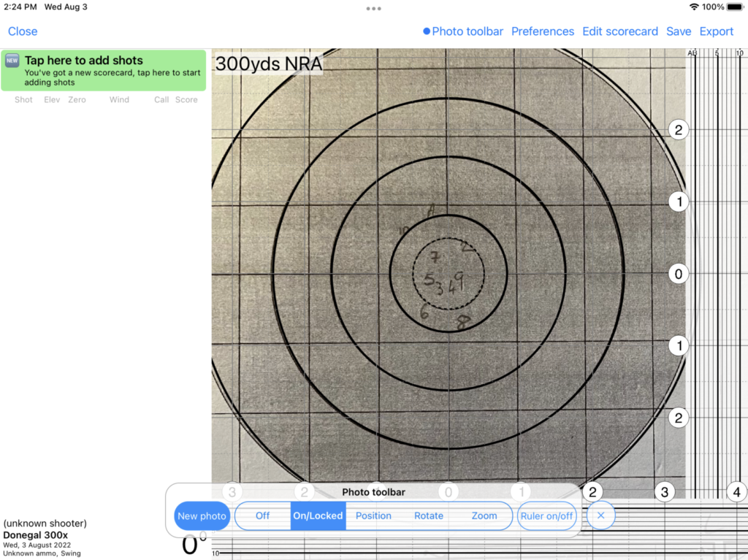The image size is (748, 560).
Task: Tap the NEW badge icon in banner
Action: [x=12, y=61]
